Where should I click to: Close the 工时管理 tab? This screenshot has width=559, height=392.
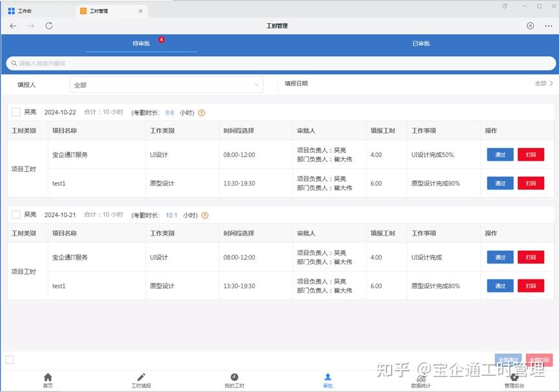(x=140, y=11)
